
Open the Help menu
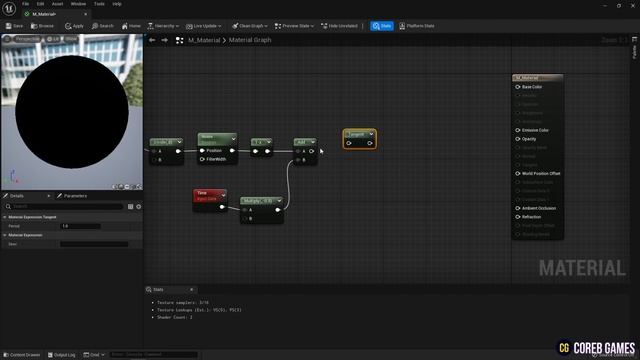click(117, 4)
